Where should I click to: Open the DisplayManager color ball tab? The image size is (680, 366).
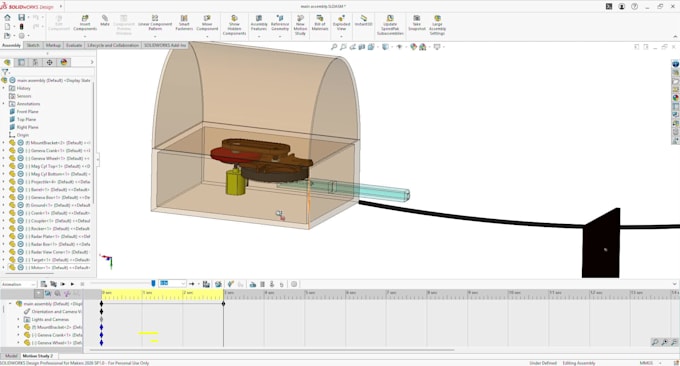(x=64, y=62)
